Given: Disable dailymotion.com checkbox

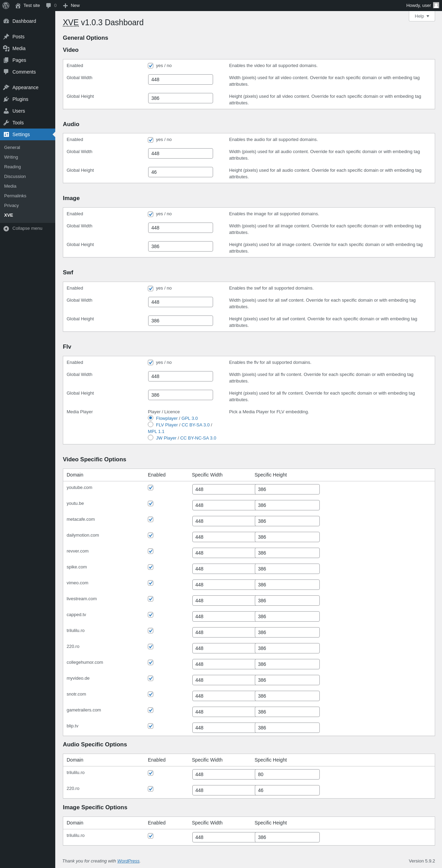Looking at the screenshot, I should (151, 535).
